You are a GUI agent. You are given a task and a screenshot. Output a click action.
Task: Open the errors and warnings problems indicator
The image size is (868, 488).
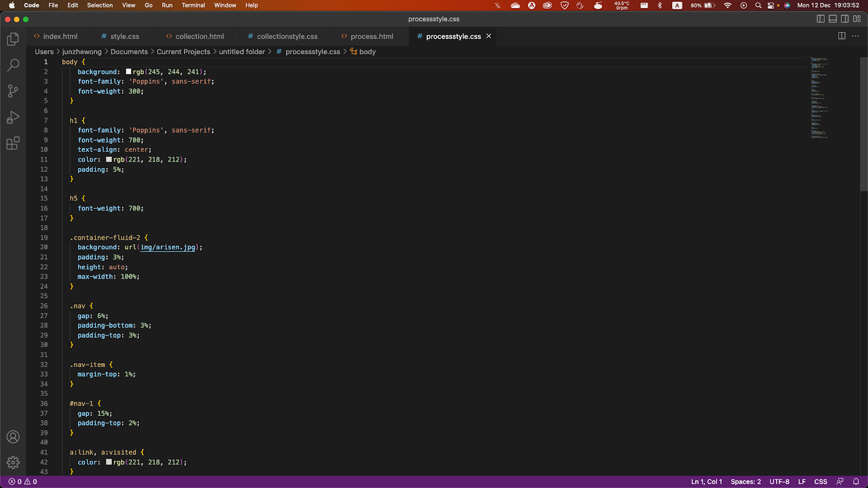[23, 481]
